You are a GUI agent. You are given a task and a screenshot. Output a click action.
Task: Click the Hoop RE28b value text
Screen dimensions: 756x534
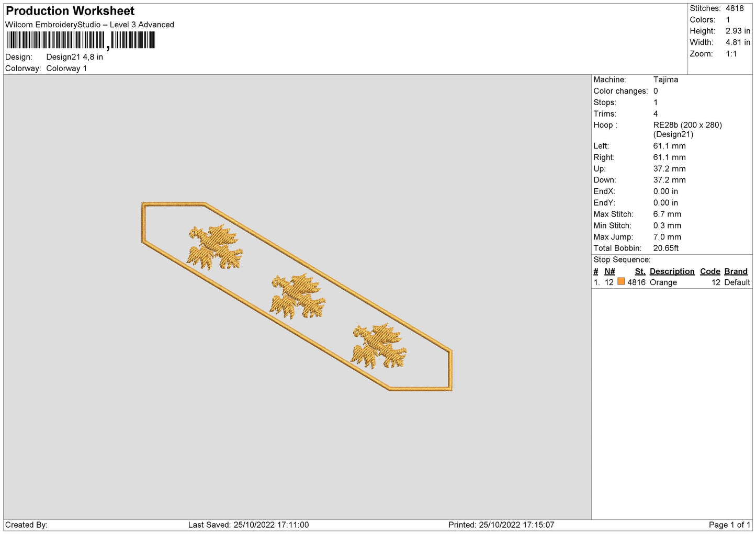point(687,125)
